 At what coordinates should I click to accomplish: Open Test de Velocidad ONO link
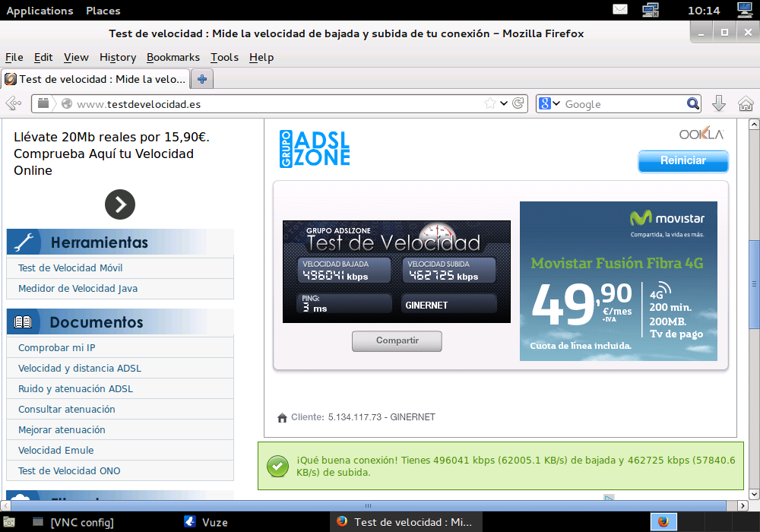pos(69,470)
